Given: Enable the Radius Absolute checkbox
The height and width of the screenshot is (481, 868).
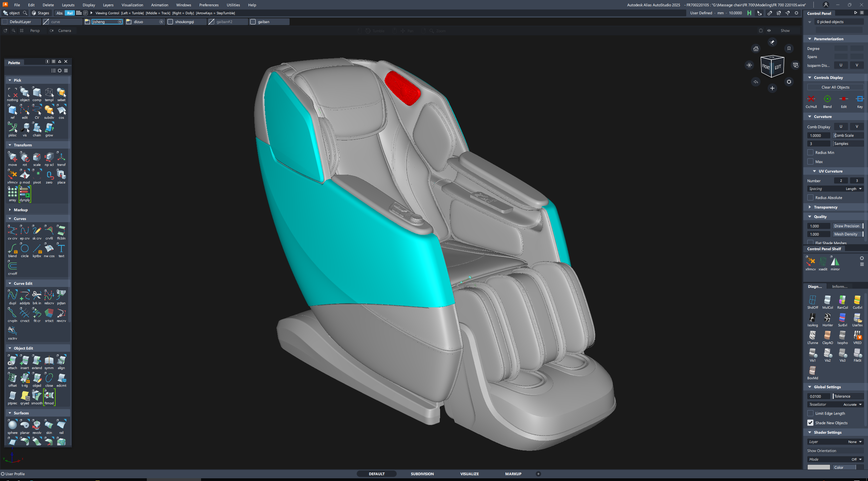Looking at the screenshot, I should click(x=811, y=197).
